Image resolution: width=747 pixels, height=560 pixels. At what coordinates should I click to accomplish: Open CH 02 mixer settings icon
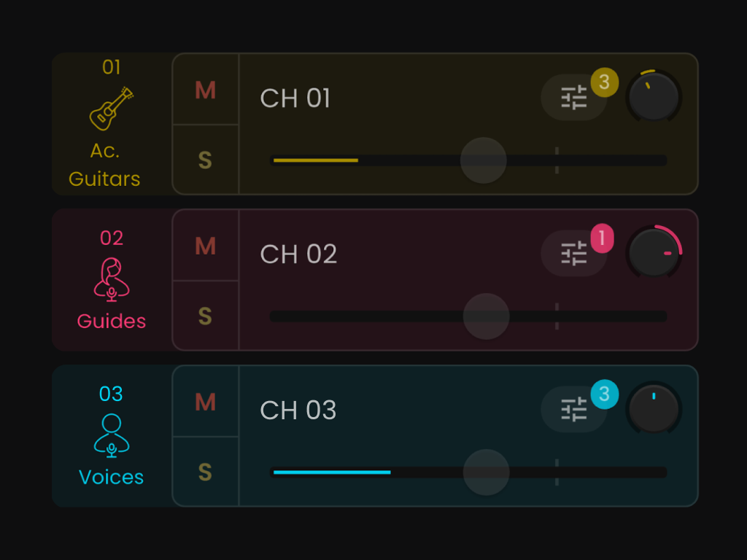tap(573, 254)
